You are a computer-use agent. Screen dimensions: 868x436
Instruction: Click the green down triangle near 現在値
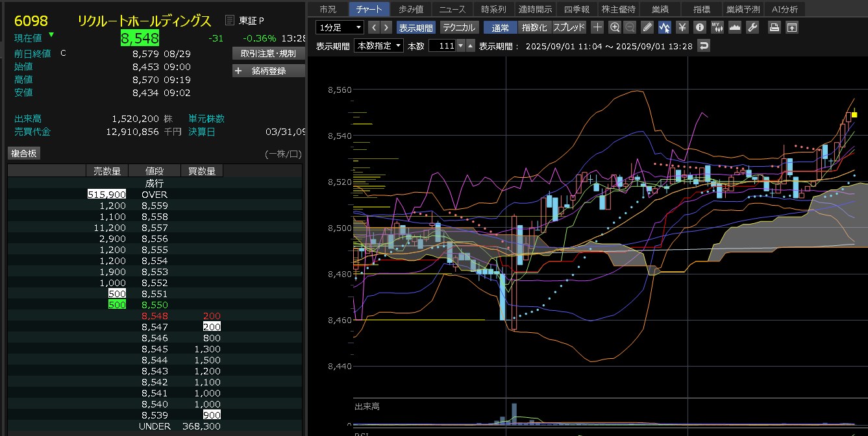pos(51,34)
